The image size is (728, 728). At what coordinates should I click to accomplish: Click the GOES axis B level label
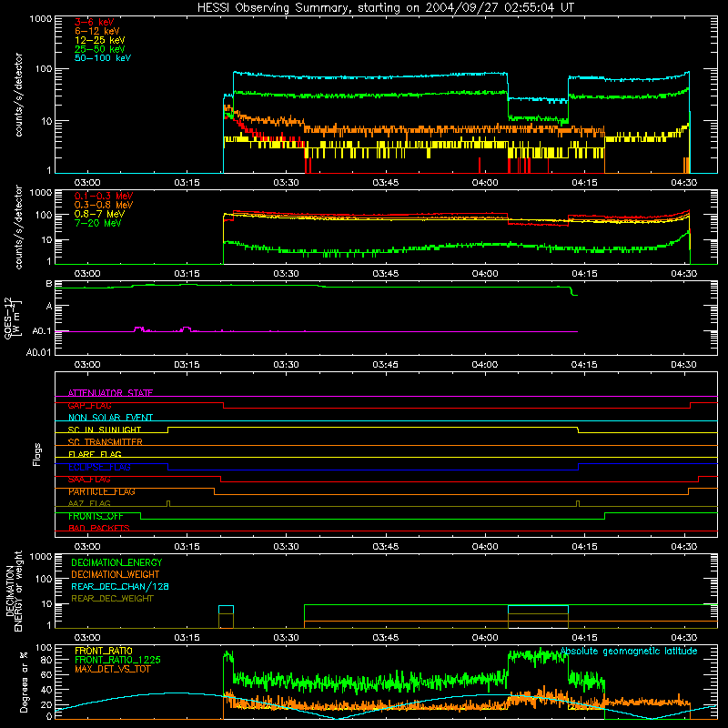[x=49, y=284]
